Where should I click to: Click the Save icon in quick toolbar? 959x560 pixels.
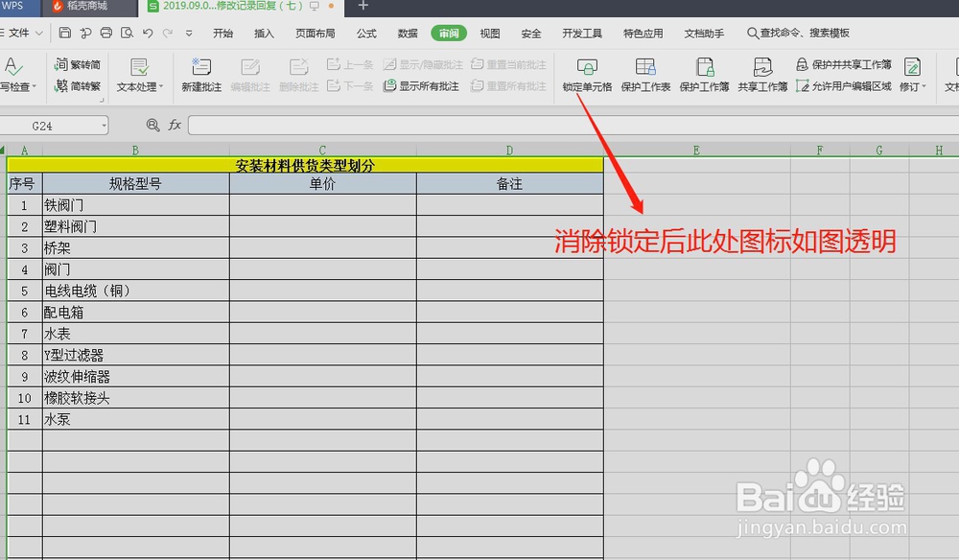coord(65,33)
